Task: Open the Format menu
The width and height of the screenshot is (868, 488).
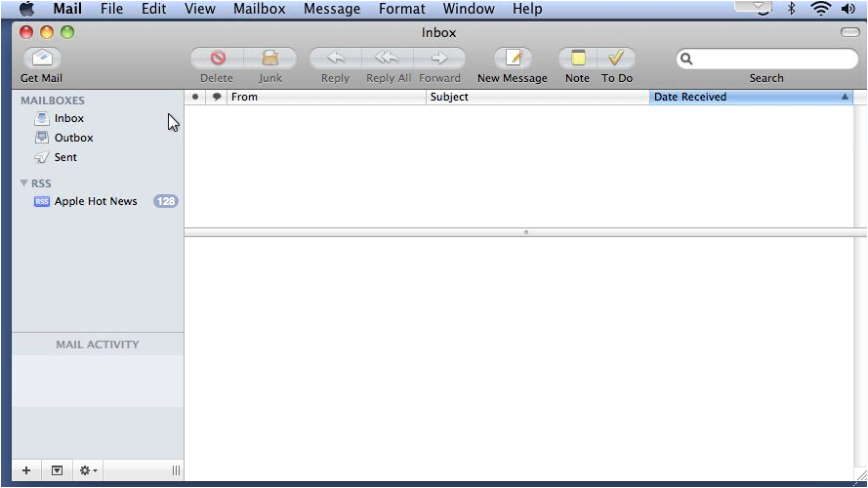Action: point(402,9)
